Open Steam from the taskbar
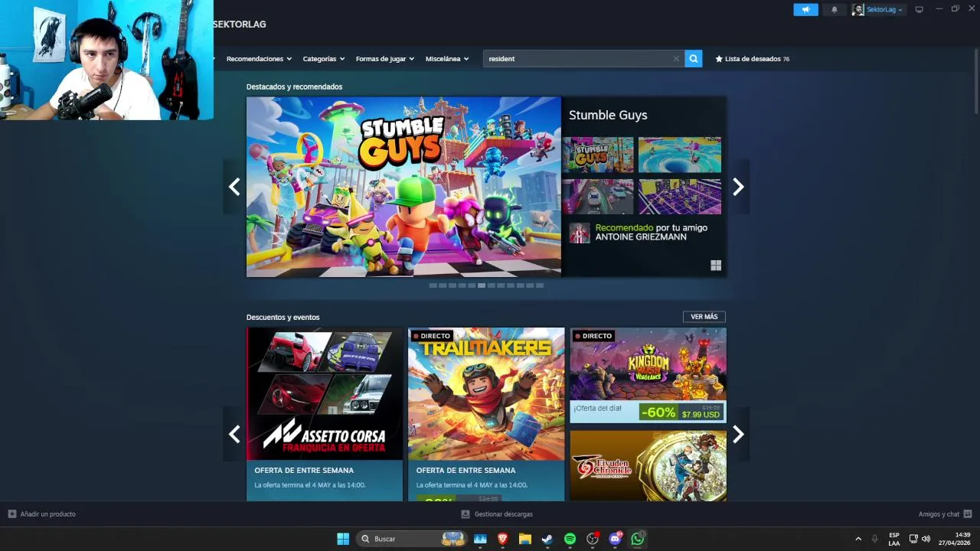The image size is (980, 551). (x=547, y=539)
